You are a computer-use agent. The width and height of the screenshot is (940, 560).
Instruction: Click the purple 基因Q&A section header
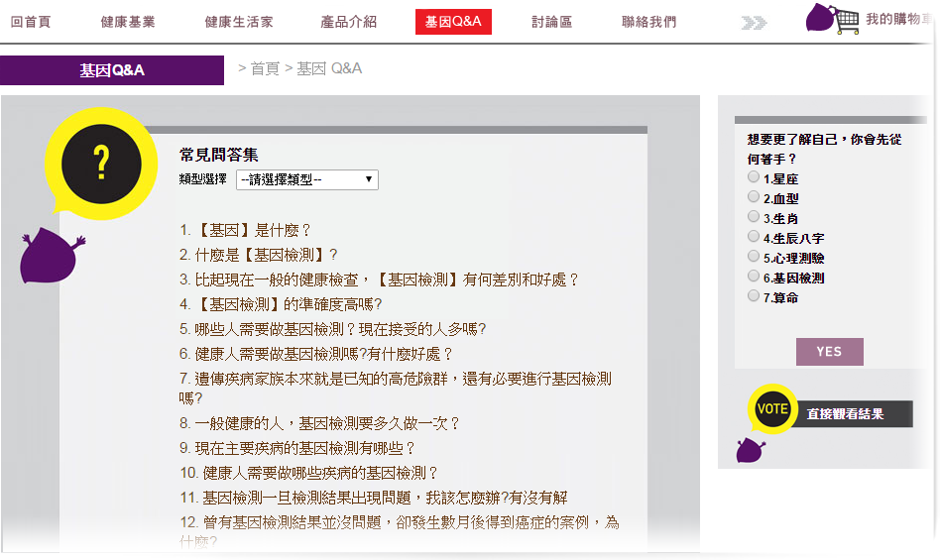pyautogui.click(x=112, y=70)
